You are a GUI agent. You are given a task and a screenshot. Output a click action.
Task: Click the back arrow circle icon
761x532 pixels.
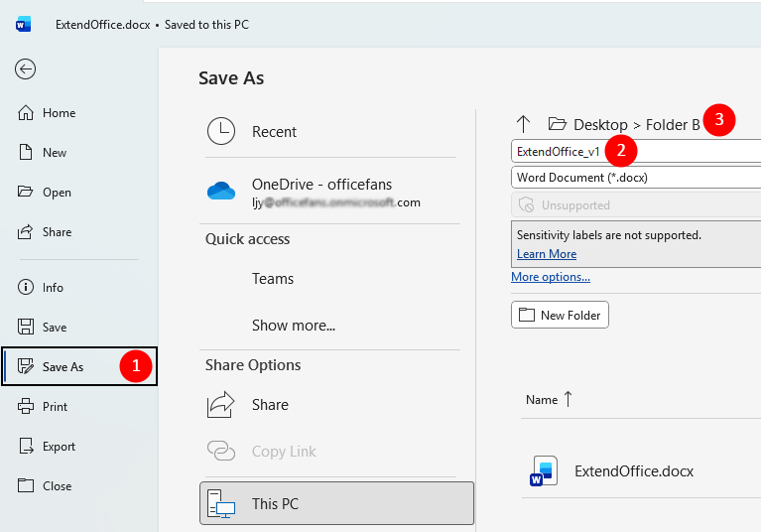coord(25,68)
